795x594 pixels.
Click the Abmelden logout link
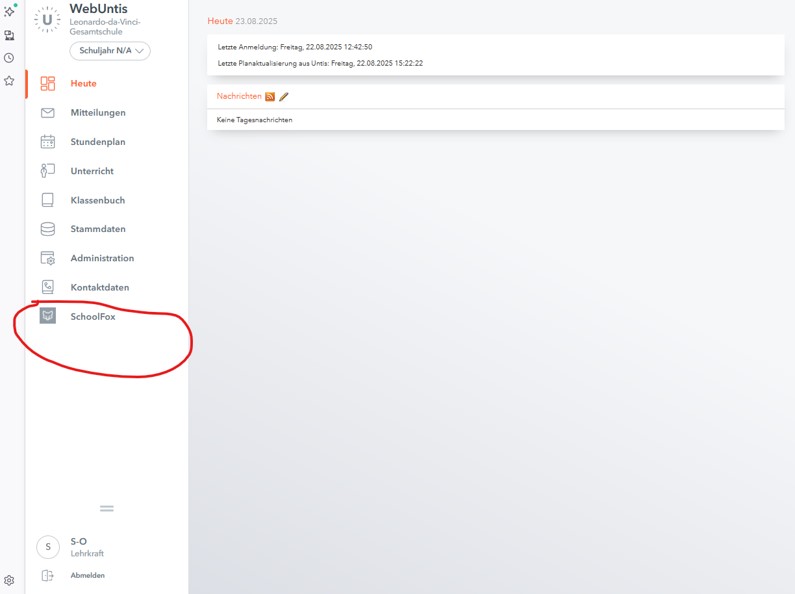click(88, 575)
